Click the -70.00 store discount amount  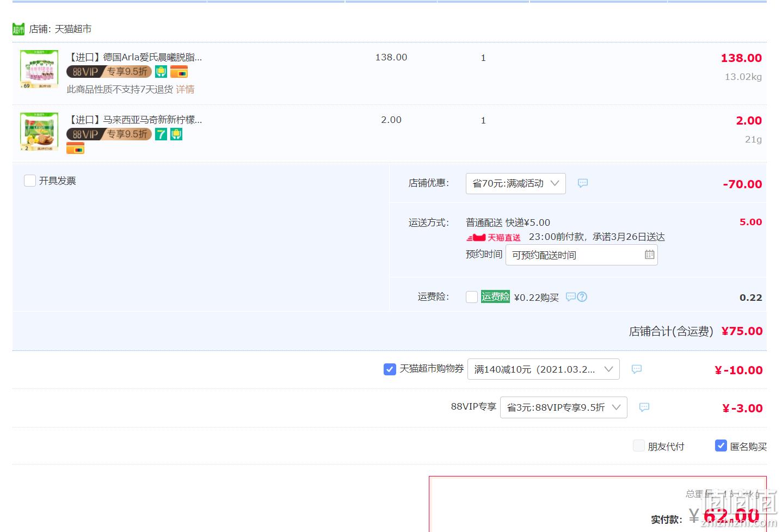click(x=742, y=184)
